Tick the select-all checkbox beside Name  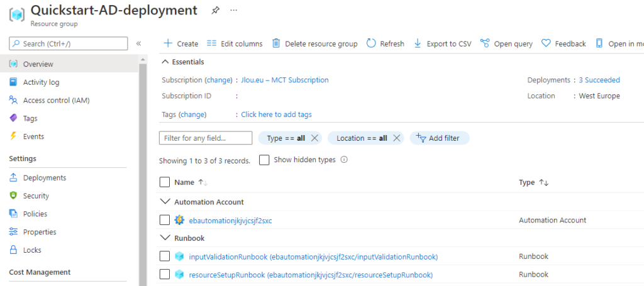[x=164, y=182]
